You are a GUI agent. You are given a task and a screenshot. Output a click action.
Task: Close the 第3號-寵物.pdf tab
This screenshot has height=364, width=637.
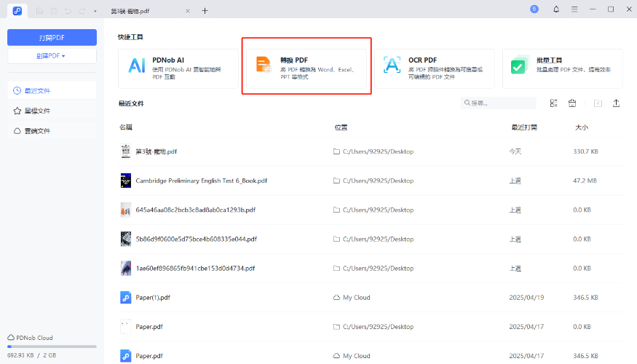(x=189, y=11)
